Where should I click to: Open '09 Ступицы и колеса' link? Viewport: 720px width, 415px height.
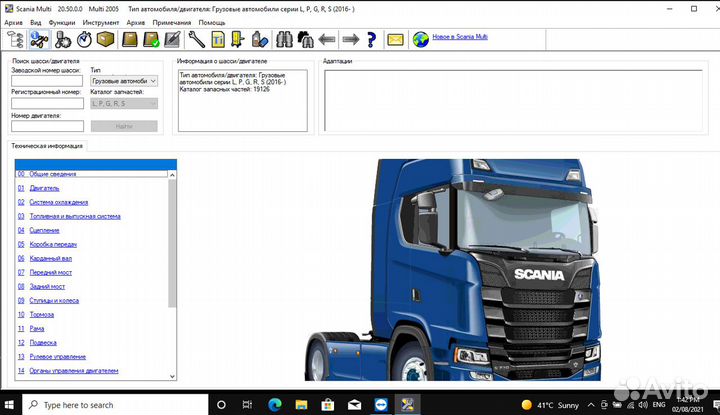[x=48, y=301]
